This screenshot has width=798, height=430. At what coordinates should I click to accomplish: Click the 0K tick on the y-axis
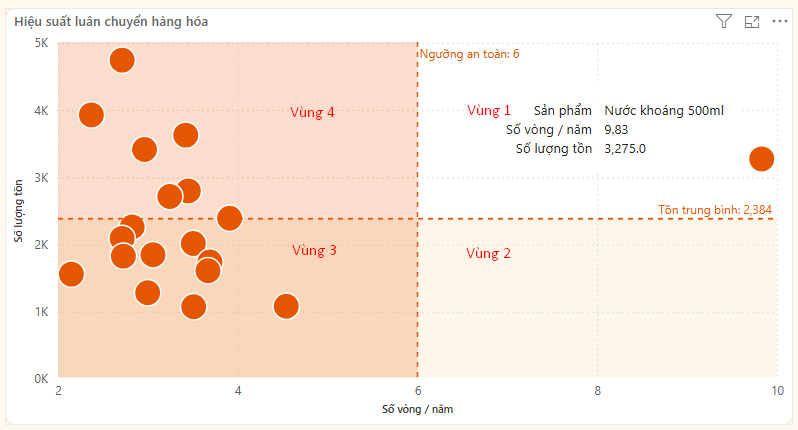(41, 379)
